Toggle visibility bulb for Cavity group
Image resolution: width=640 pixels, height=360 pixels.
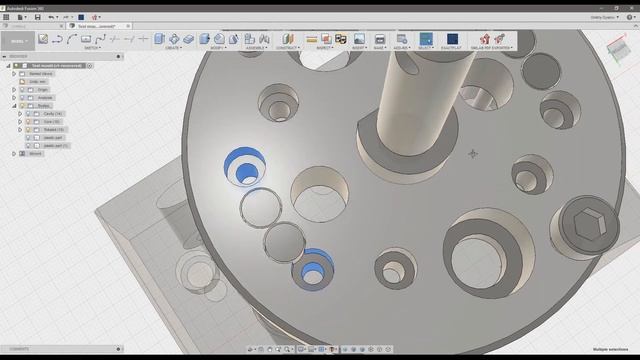click(x=28, y=114)
